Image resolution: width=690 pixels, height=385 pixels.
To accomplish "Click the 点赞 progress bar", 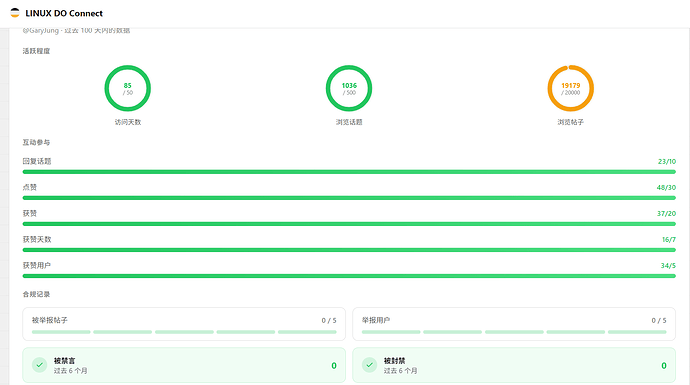I will (349, 198).
